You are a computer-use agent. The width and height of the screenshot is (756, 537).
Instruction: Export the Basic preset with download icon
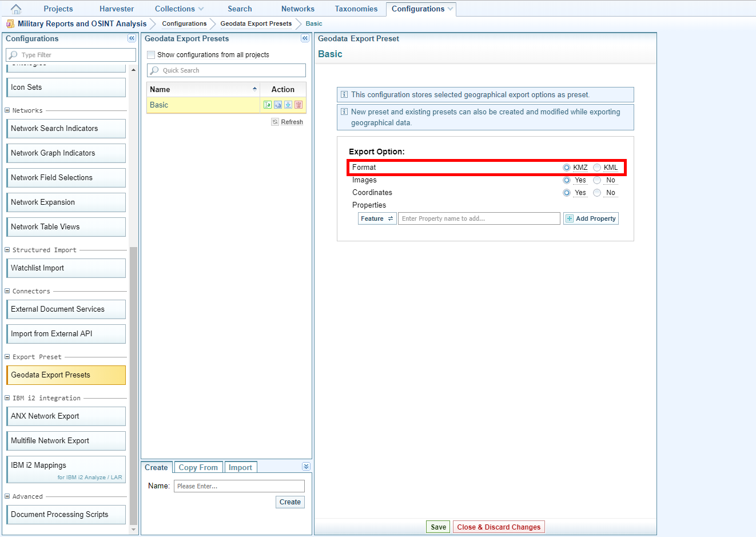pyautogui.click(x=288, y=105)
